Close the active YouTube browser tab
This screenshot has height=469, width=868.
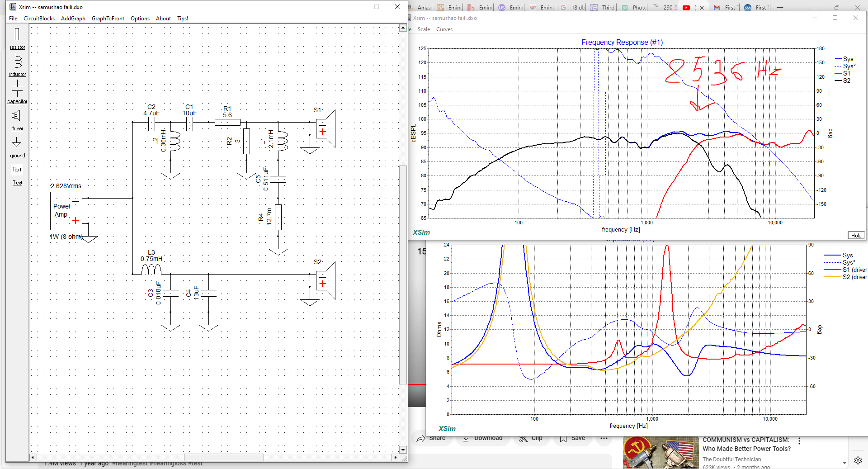[x=702, y=8]
